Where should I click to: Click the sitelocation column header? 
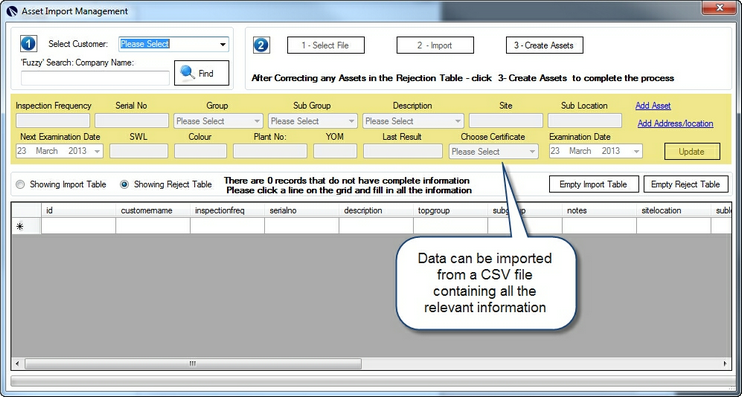point(673,211)
